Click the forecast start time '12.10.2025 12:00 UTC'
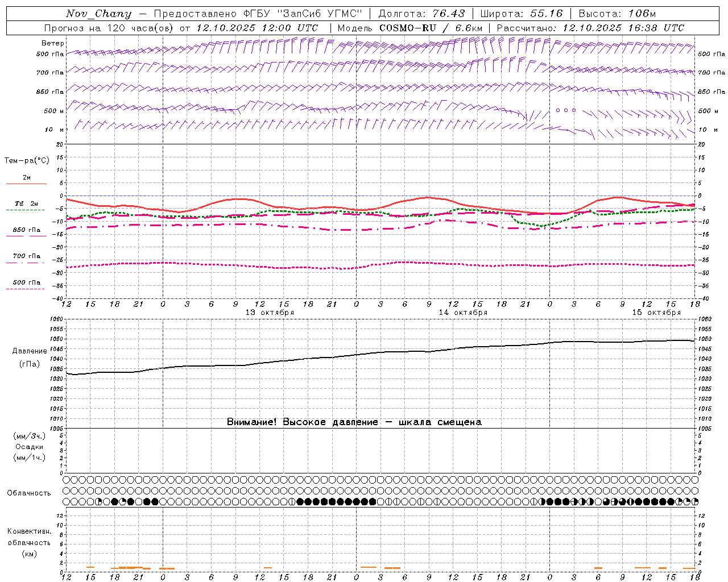The width and height of the screenshot is (728, 582). [x=257, y=28]
